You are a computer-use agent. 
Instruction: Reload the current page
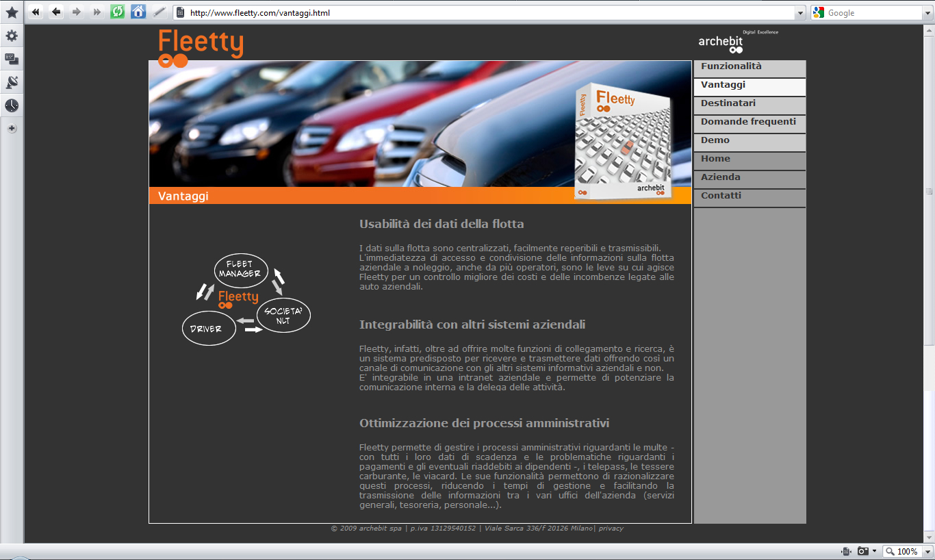click(118, 12)
